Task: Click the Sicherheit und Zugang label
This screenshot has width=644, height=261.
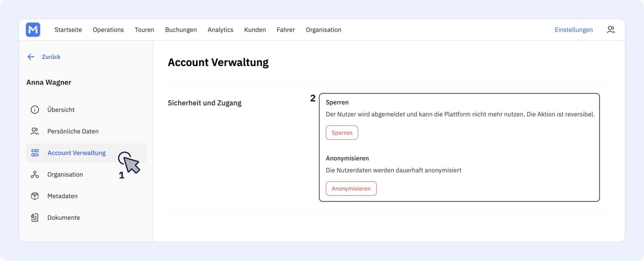Action: point(205,103)
